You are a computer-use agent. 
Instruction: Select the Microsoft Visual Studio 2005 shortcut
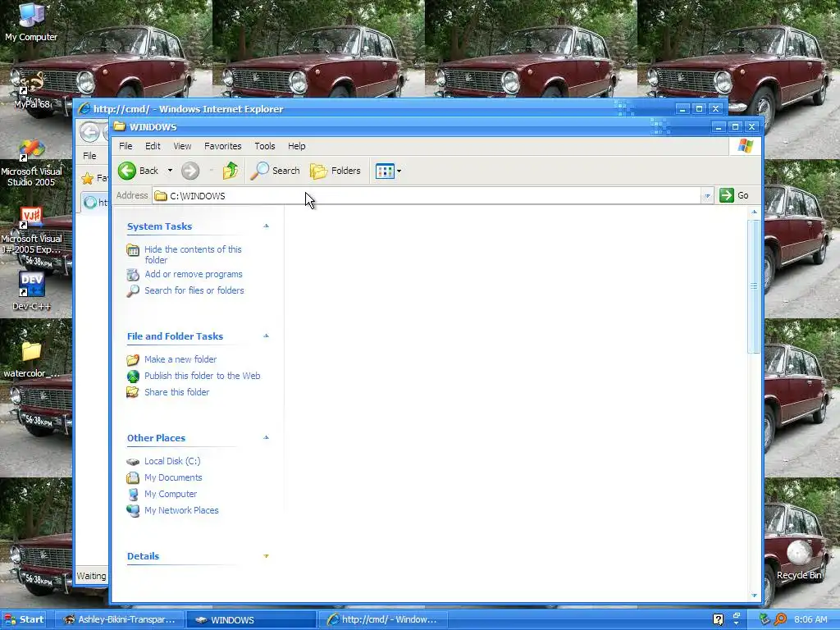(x=31, y=163)
